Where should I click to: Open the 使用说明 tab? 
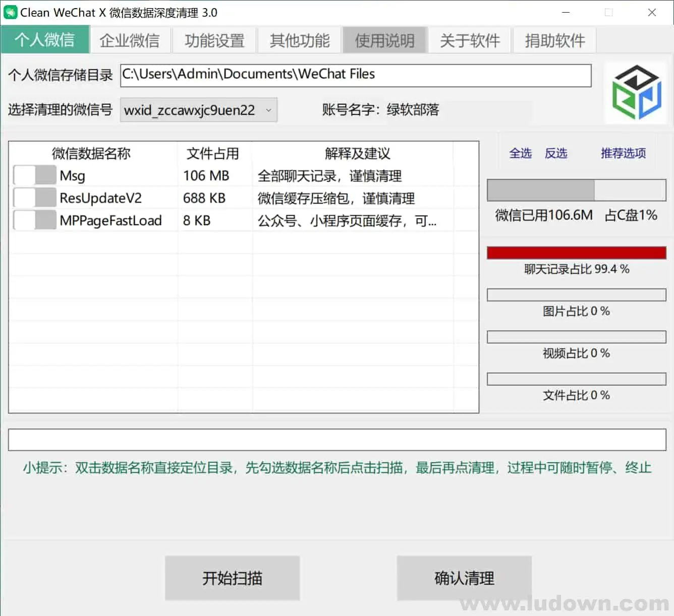(384, 40)
